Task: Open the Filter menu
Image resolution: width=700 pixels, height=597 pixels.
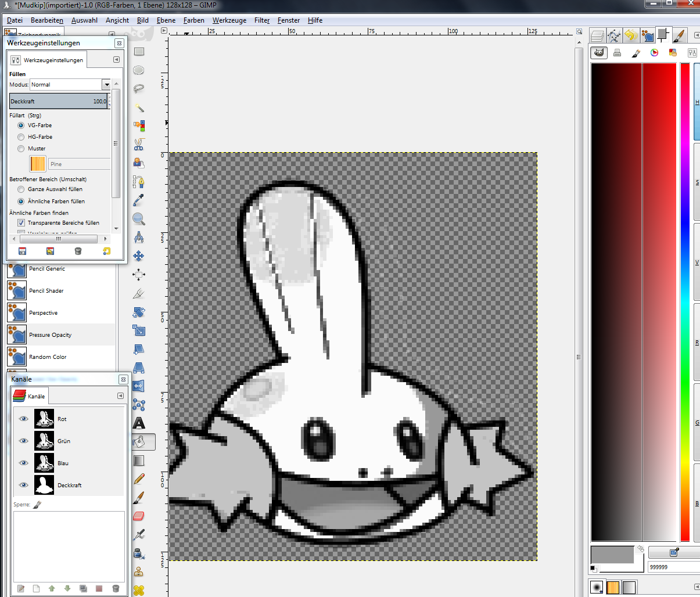Action: point(262,20)
